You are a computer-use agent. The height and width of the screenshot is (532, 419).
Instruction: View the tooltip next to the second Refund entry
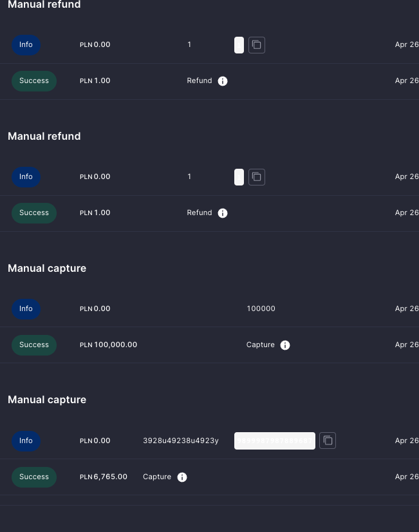click(223, 213)
